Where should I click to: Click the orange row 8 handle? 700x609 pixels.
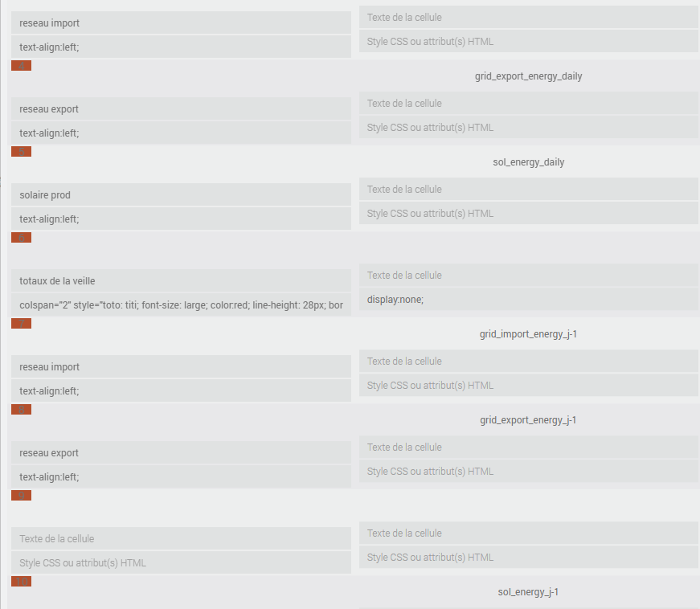pyautogui.click(x=22, y=410)
